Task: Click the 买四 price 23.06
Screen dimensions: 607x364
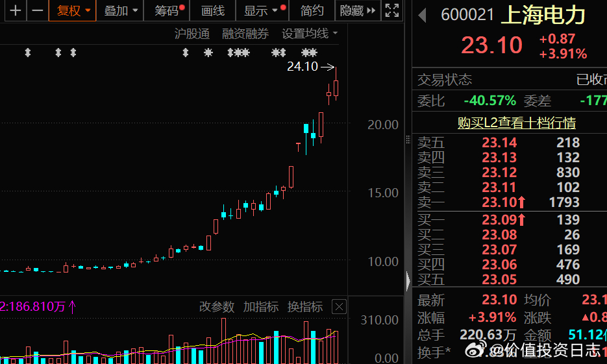Action: tap(499, 265)
